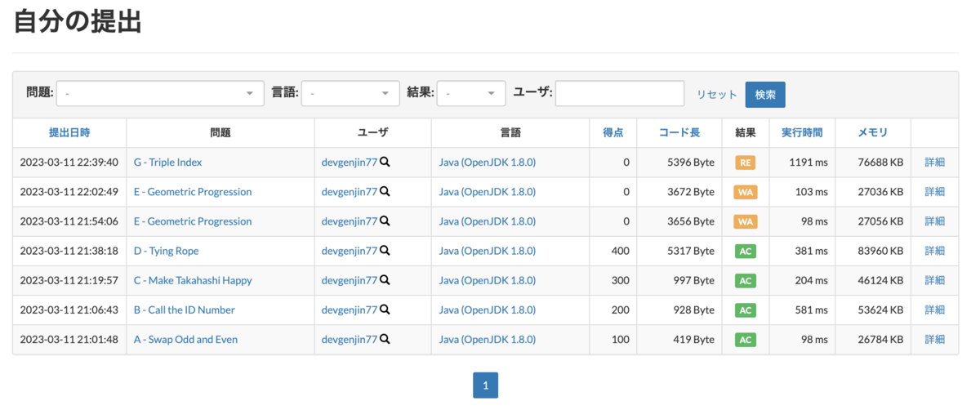Go to pagination page 1
This screenshot has width=980, height=410.
click(485, 385)
